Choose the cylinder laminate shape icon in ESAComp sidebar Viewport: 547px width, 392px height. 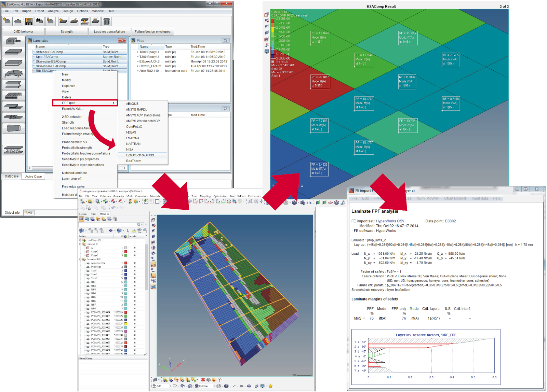[x=14, y=128]
